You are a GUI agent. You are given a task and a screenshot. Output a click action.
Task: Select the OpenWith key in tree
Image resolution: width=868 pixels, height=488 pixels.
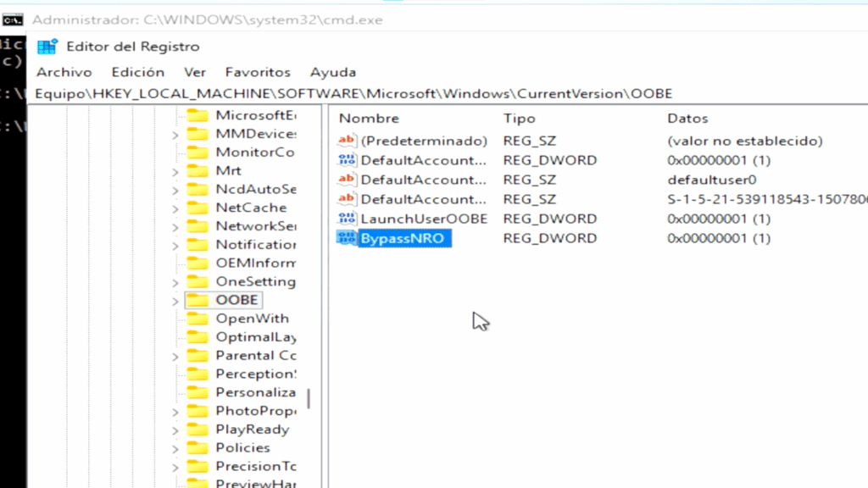pos(252,319)
